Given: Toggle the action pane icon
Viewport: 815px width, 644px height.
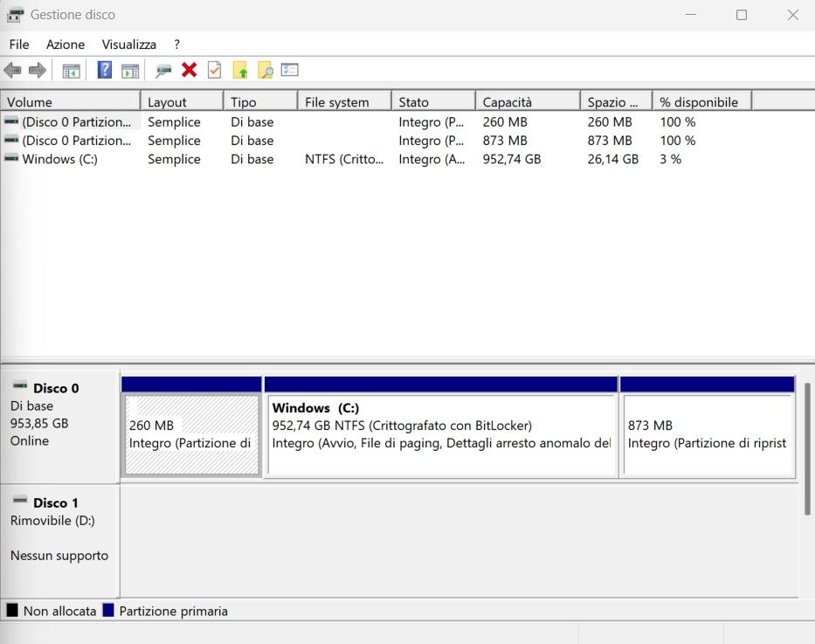Looking at the screenshot, I should [x=130, y=71].
